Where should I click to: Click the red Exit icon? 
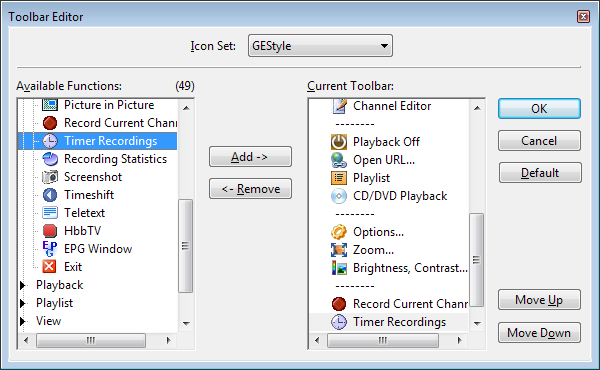point(50,267)
